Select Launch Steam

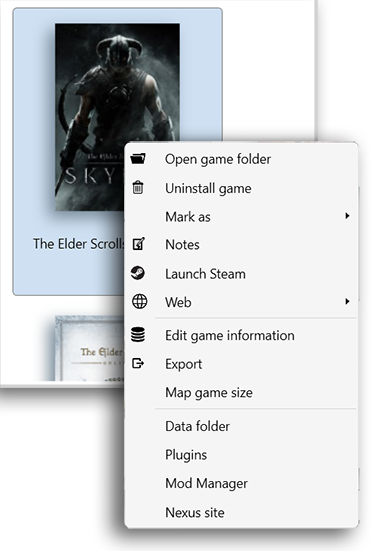pos(241,274)
